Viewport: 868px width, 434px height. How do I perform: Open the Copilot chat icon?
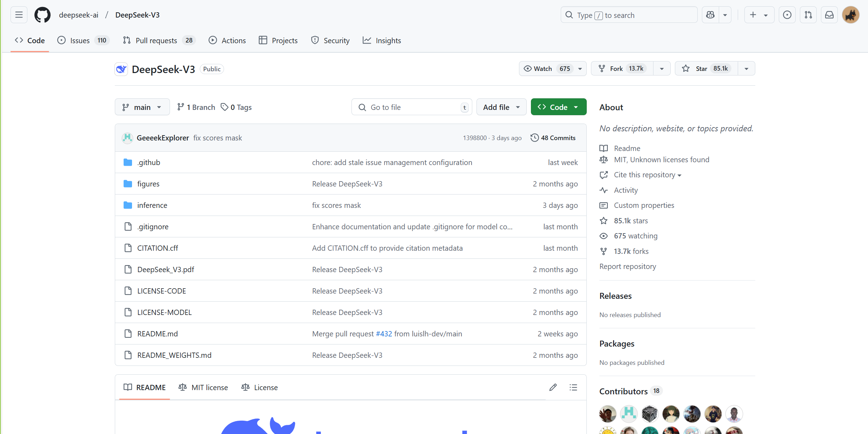click(710, 15)
